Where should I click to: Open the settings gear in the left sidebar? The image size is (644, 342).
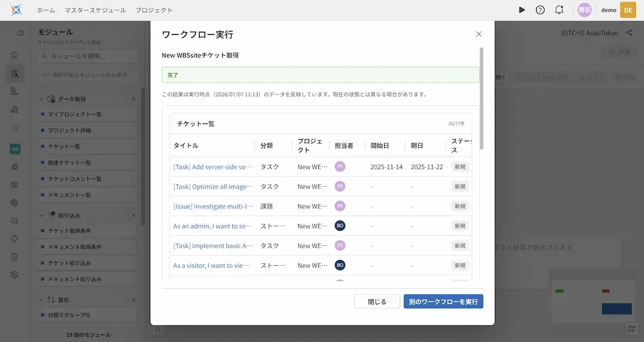tap(14, 274)
